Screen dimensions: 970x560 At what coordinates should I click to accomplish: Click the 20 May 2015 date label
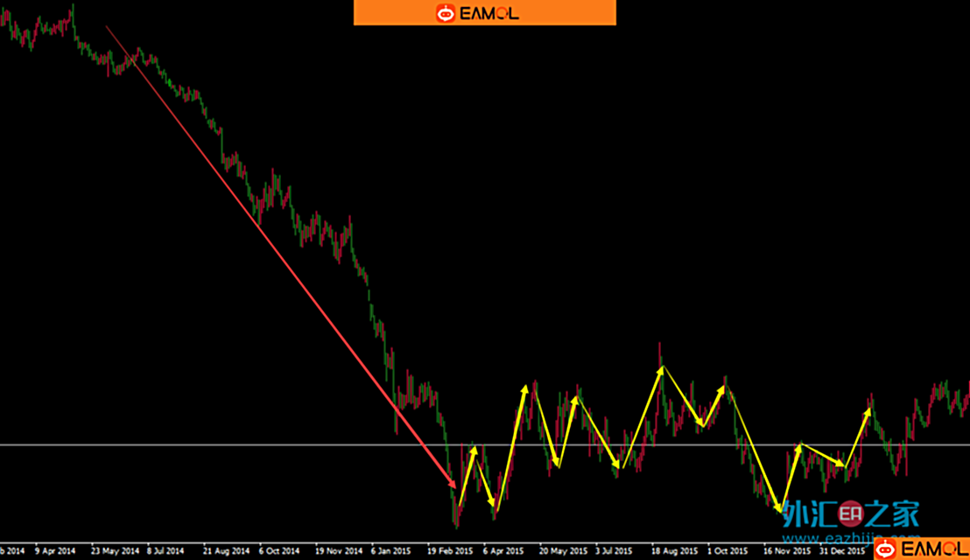coord(563,552)
